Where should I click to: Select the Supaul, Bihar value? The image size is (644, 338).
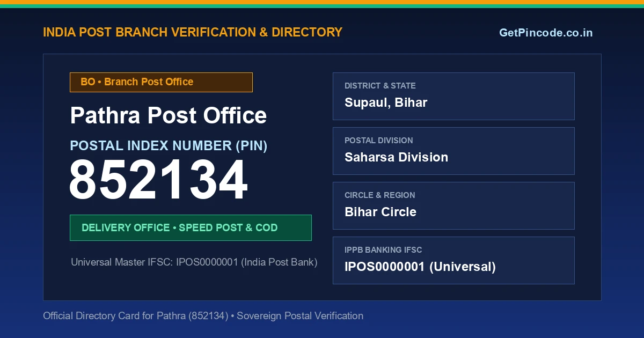pyautogui.click(x=386, y=102)
